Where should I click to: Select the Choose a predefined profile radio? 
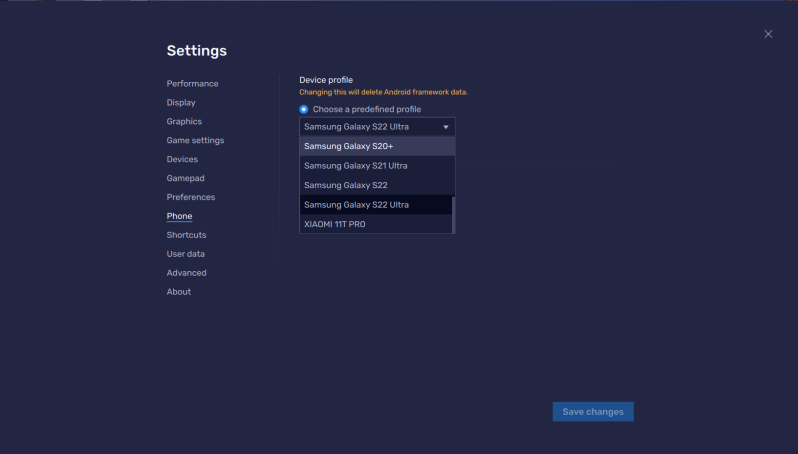pos(304,109)
